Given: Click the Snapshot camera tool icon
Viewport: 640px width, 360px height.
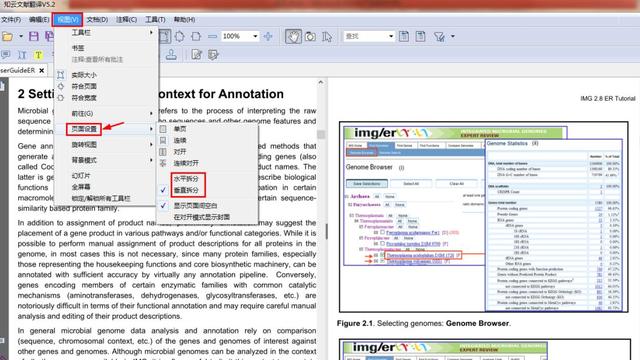Looking at the screenshot, I should coord(310,36).
